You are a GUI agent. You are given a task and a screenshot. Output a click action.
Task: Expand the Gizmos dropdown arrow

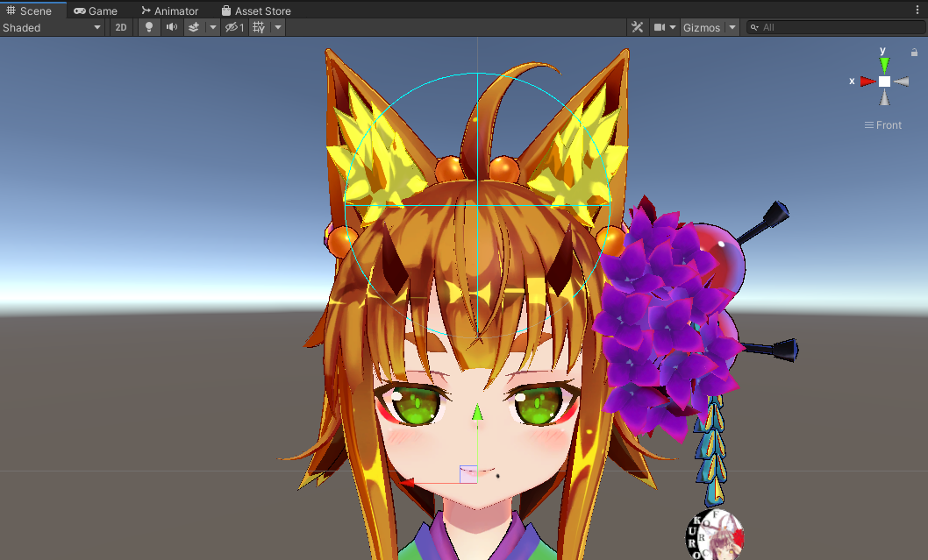(x=732, y=27)
